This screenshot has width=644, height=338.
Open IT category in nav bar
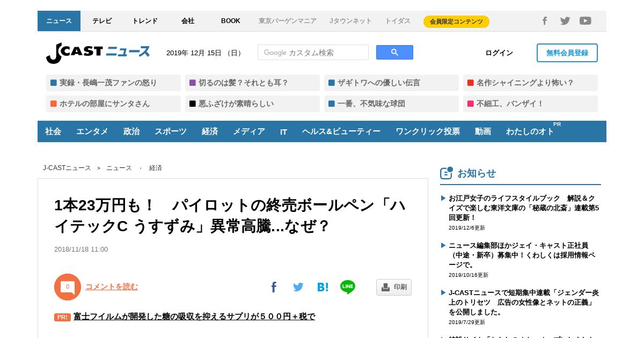coord(283,131)
